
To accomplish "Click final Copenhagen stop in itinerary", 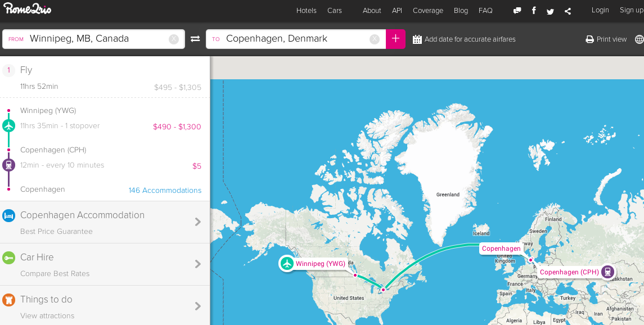I will pos(42,189).
